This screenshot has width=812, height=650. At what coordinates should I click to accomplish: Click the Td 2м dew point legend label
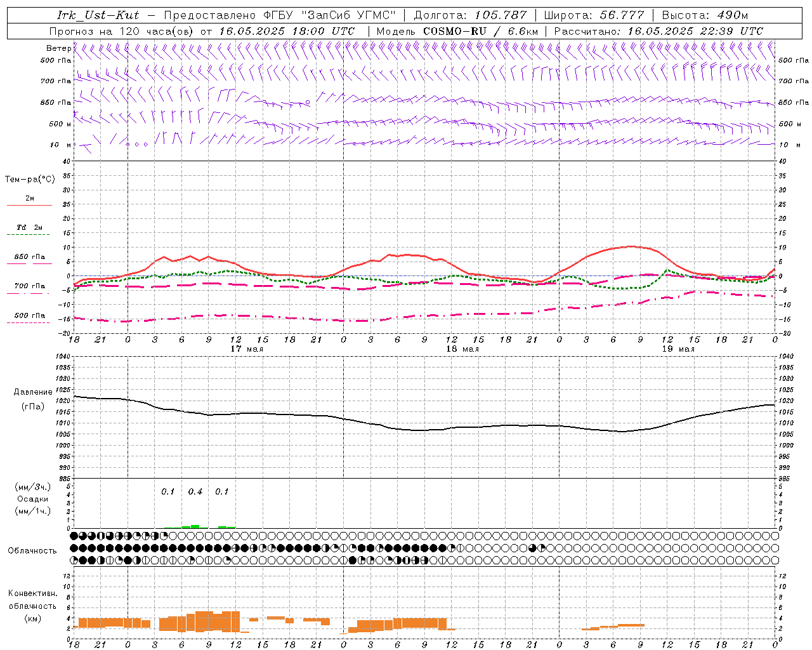point(29,227)
